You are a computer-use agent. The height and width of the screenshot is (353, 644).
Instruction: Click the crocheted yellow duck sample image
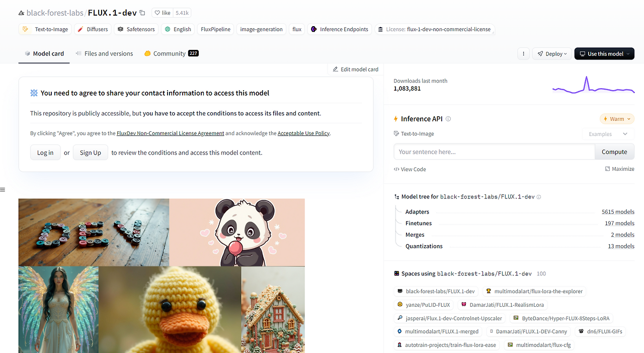click(x=170, y=309)
